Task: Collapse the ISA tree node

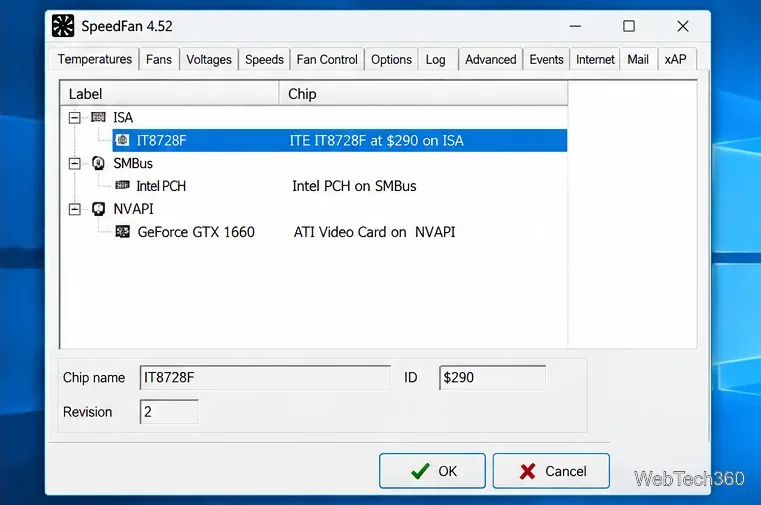Action: click(74, 117)
